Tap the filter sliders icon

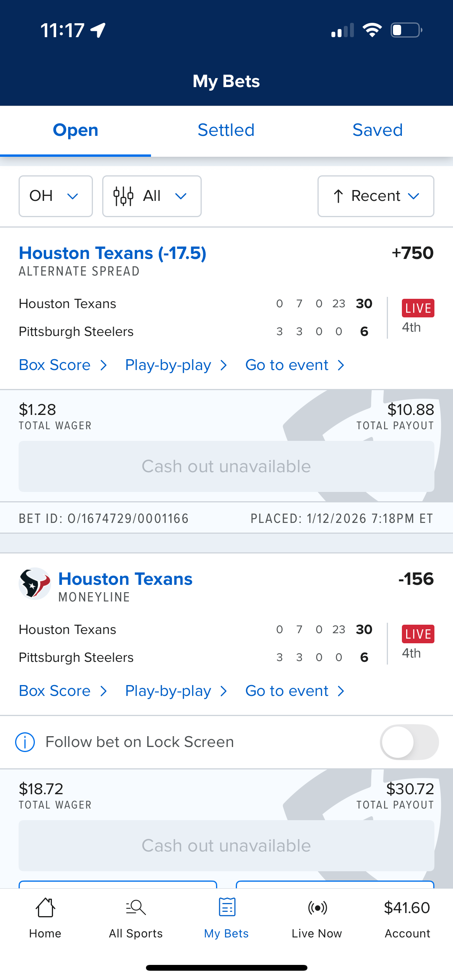pyautogui.click(x=123, y=196)
